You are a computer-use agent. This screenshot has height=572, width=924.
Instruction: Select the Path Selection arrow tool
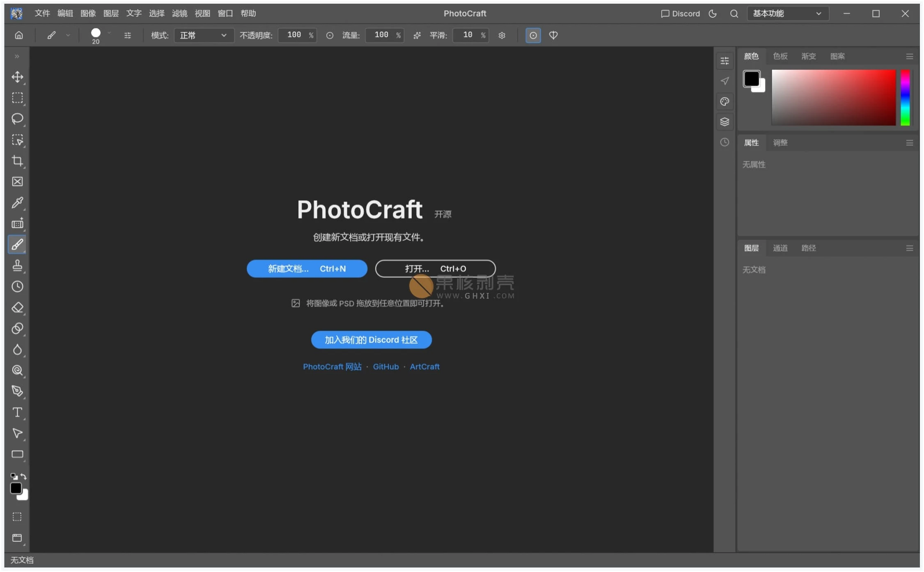point(17,433)
